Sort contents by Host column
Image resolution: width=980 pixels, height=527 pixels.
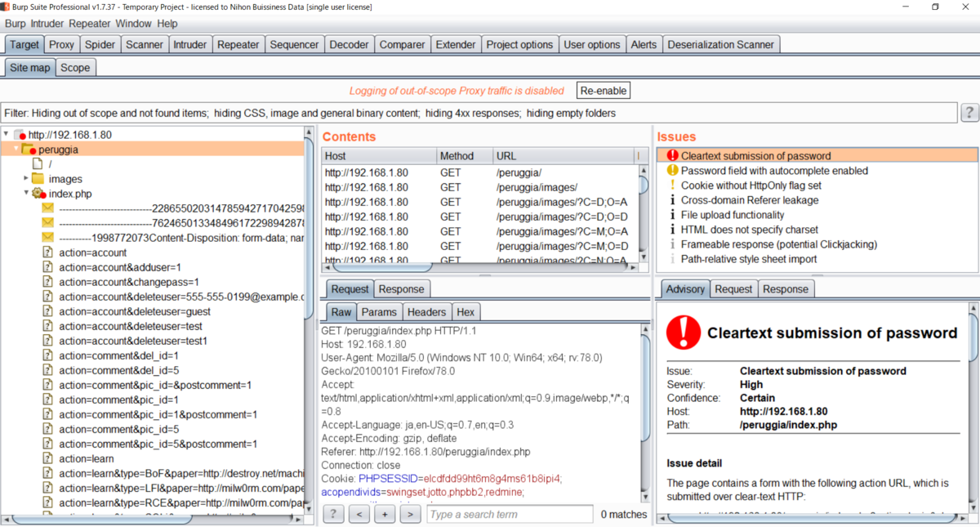coord(379,155)
